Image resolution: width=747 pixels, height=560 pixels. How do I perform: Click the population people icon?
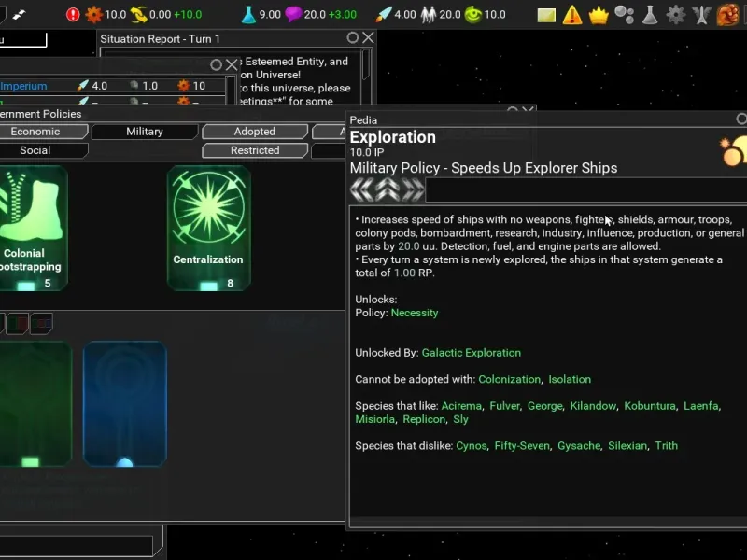(x=428, y=15)
